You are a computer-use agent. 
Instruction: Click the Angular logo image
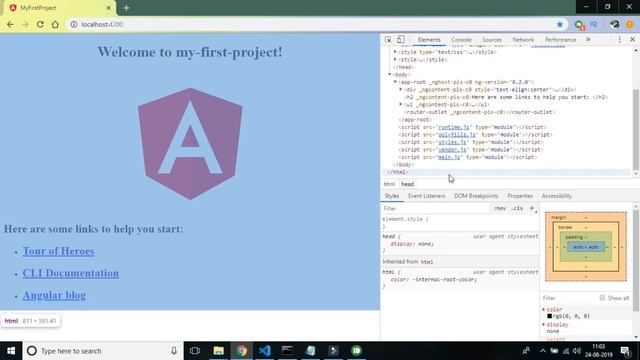pos(190,144)
